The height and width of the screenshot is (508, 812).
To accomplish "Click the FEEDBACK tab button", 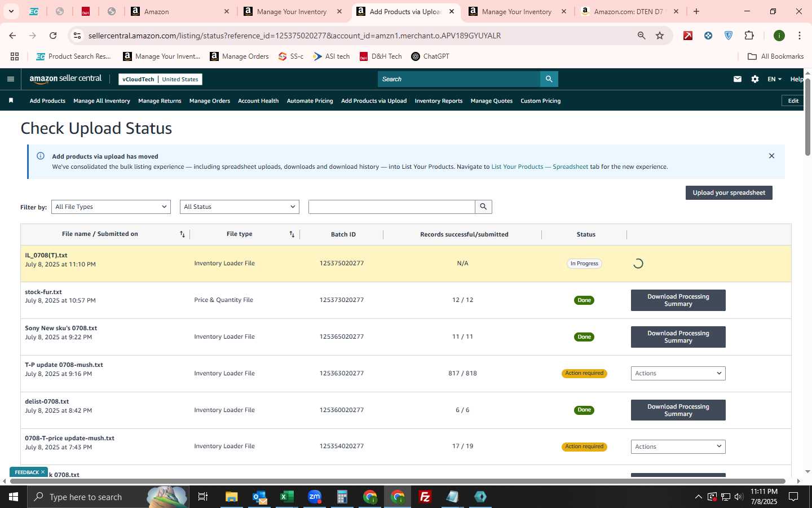I will 29,472.
